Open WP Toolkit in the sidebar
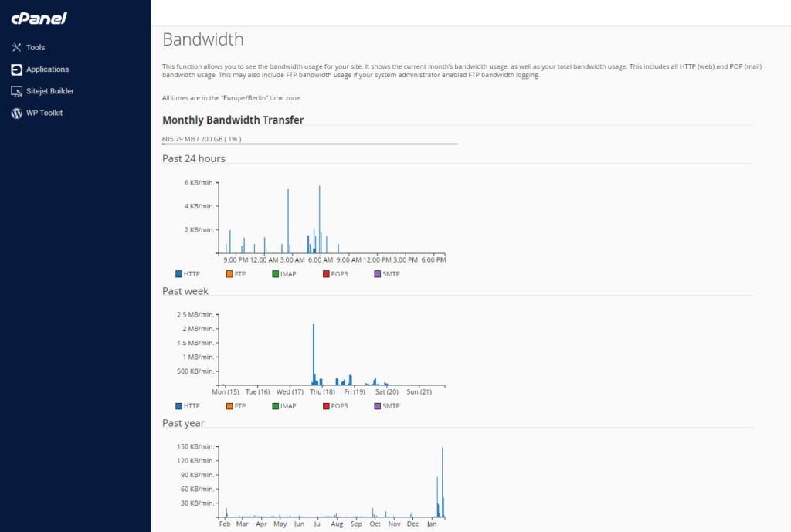The image size is (791, 532). coord(44,113)
